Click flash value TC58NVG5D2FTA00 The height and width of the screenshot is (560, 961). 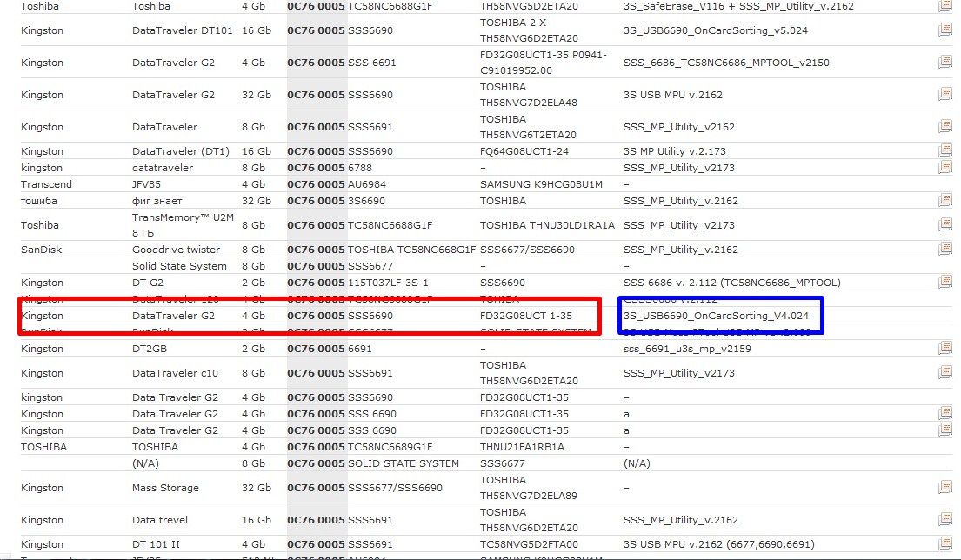coord(529,544)
